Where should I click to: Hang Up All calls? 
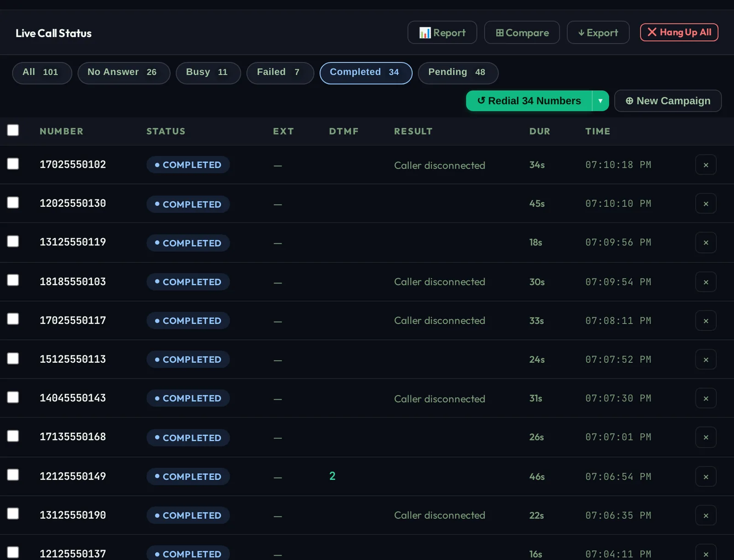[x=679, y=33]
